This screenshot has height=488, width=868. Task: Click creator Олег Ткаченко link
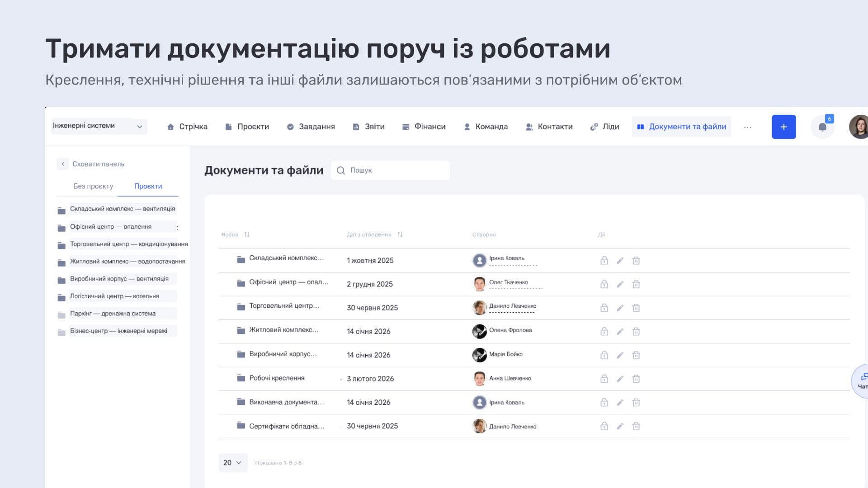pyautogui.click(x=508, y=282)
